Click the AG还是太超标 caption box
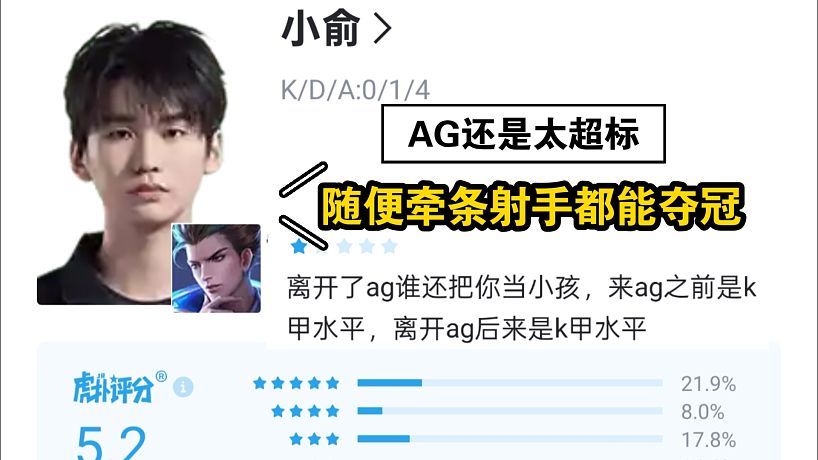The width and height of the screenshot is (818, 460). 523,134
